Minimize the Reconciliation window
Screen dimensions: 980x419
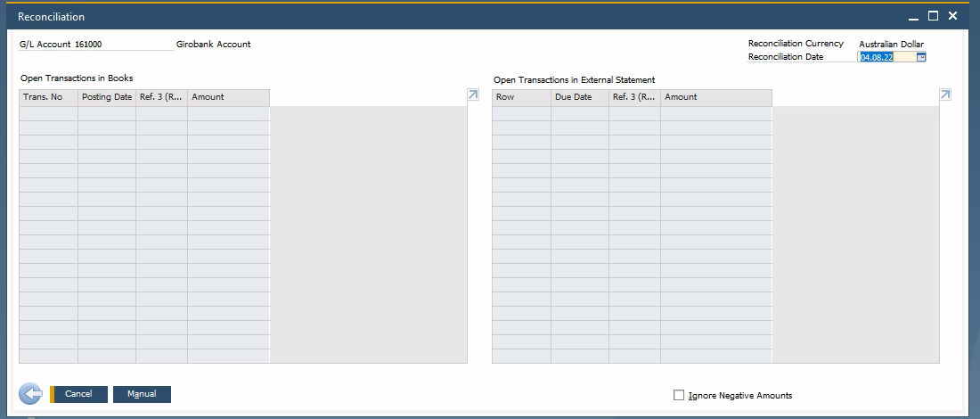pos(913,16)
